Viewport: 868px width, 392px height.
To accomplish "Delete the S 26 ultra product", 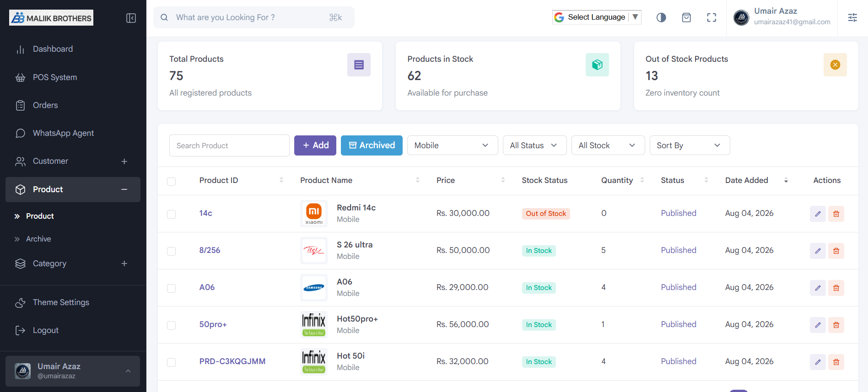I will point(836,251).
